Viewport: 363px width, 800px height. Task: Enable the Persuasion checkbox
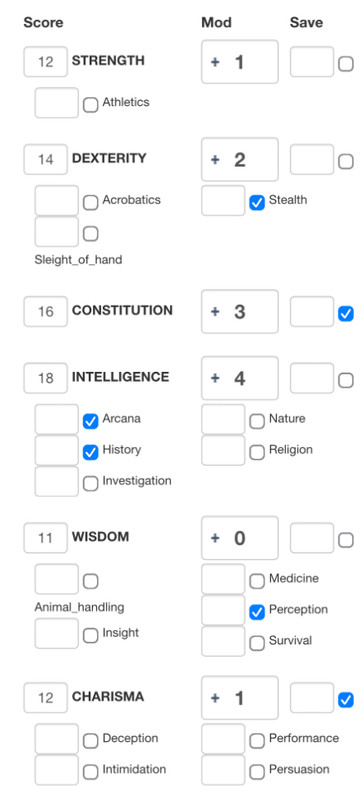[x=257, y=772]
